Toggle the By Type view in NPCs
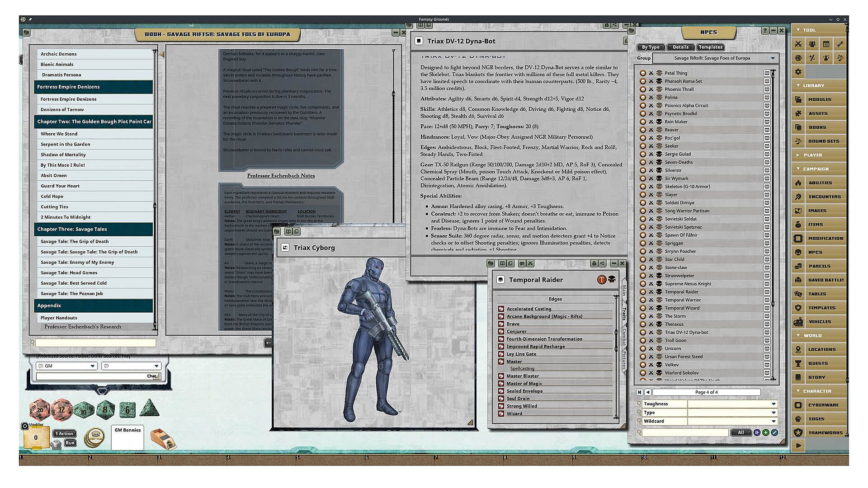Image resolution: width=868 pixels, height=488 pixels. coord(651,47)
